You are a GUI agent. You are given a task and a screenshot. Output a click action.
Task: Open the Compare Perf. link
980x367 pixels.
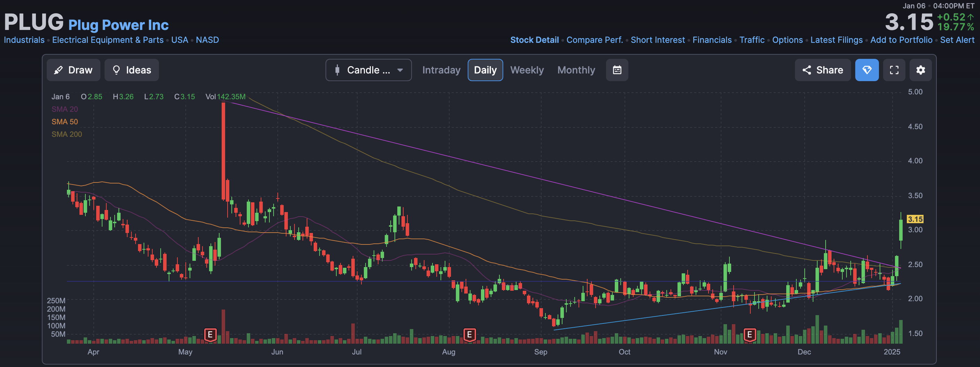[594, 40]
